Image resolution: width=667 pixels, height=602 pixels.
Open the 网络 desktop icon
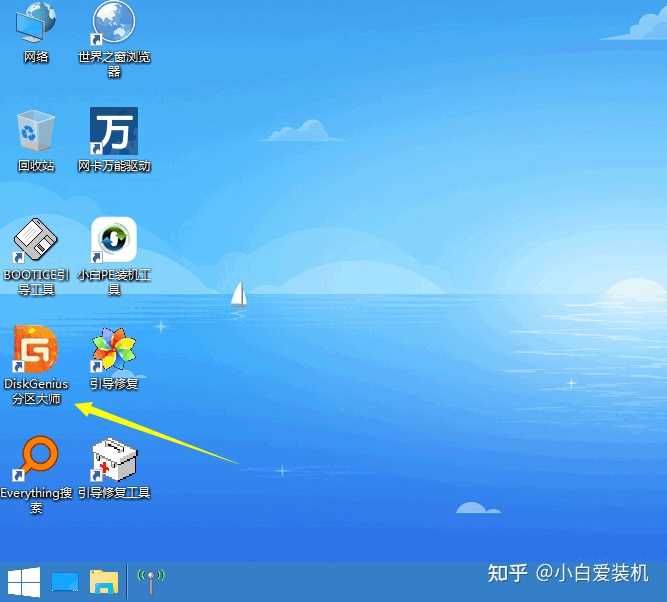pyautogui.click(x=36, y=21)
